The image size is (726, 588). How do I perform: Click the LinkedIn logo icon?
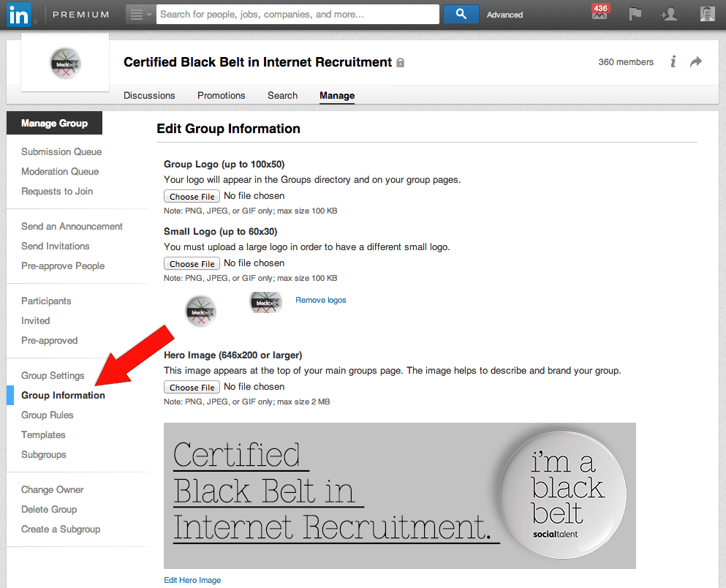(19, 15)
